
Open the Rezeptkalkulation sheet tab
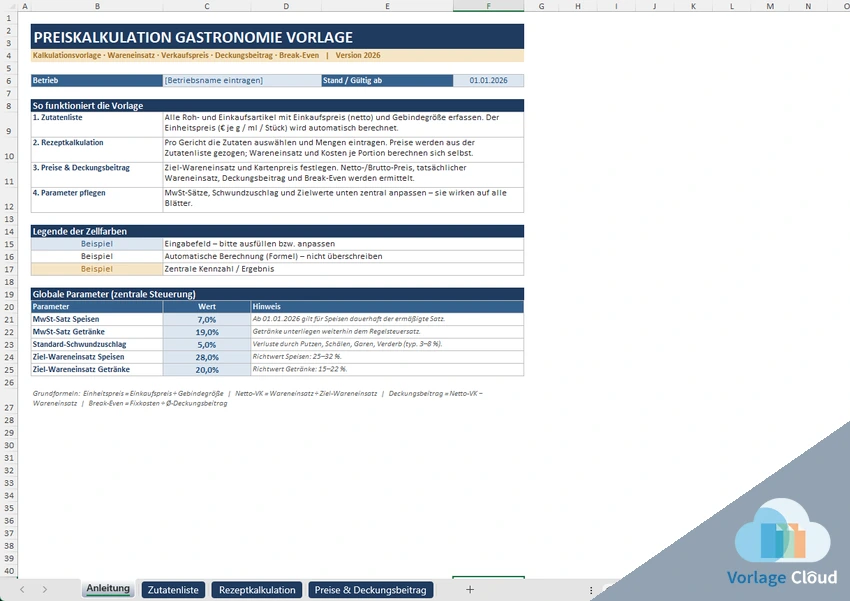point(257,590)
